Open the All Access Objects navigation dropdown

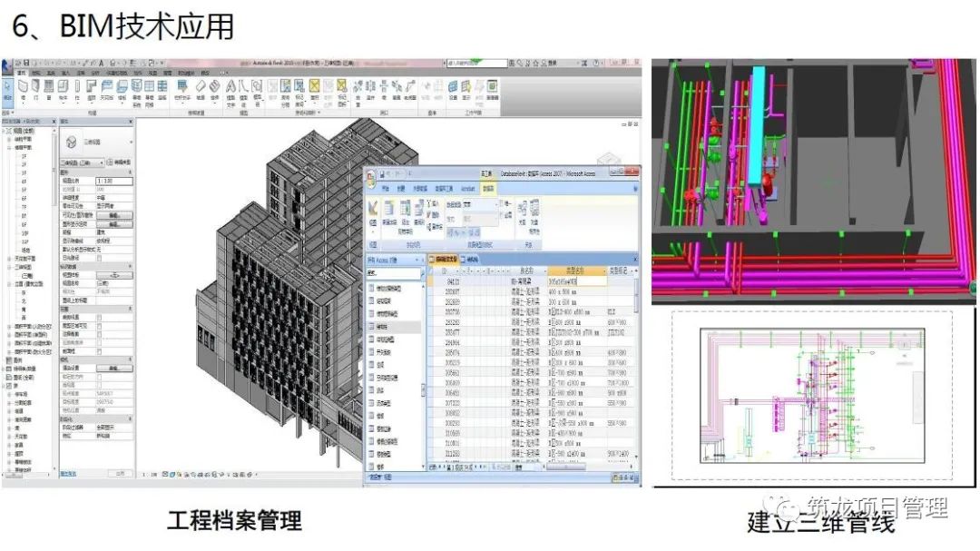[x=417, y=260]
